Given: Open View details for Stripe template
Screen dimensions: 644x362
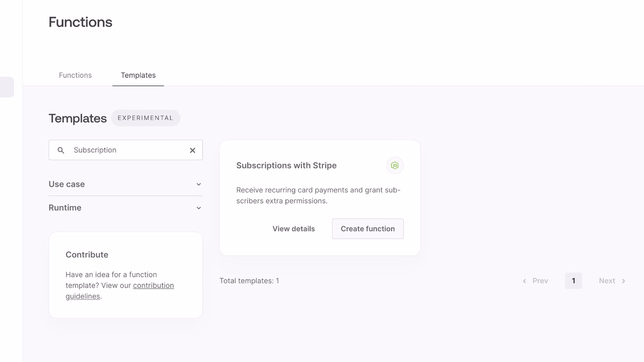Looking at the screenshot, I should [294, 229].
